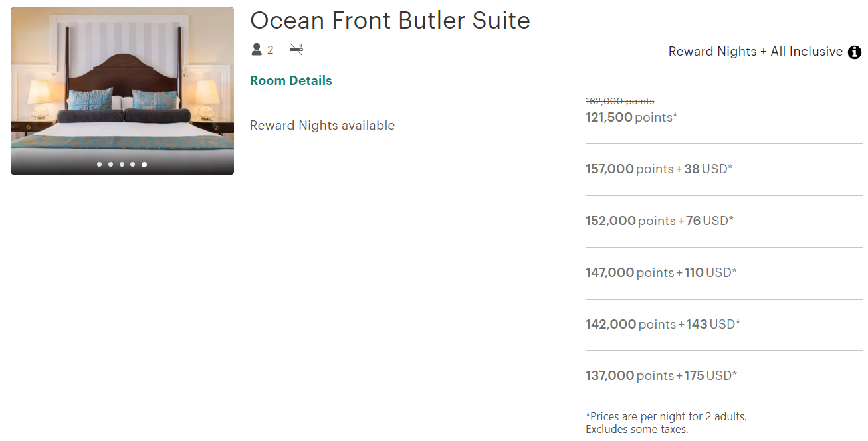This screenshot has width=868, height=441.
Task: Choose the 157,000 points + 38 USD rate
Action: point(658,169)
